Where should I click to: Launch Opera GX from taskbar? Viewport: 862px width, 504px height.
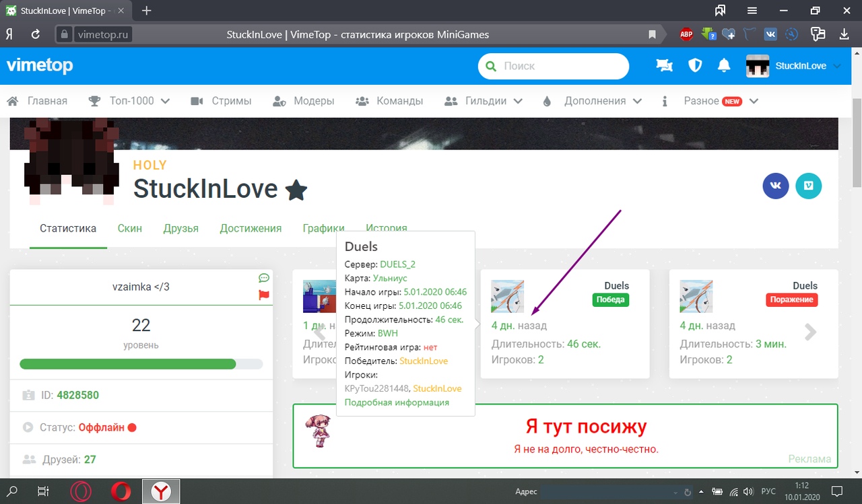81,491
